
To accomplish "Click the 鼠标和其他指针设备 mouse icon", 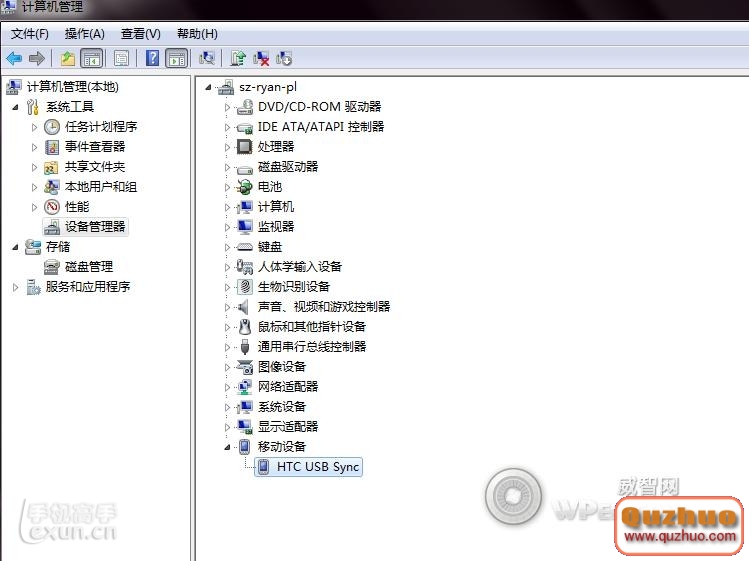I will 245,327.
